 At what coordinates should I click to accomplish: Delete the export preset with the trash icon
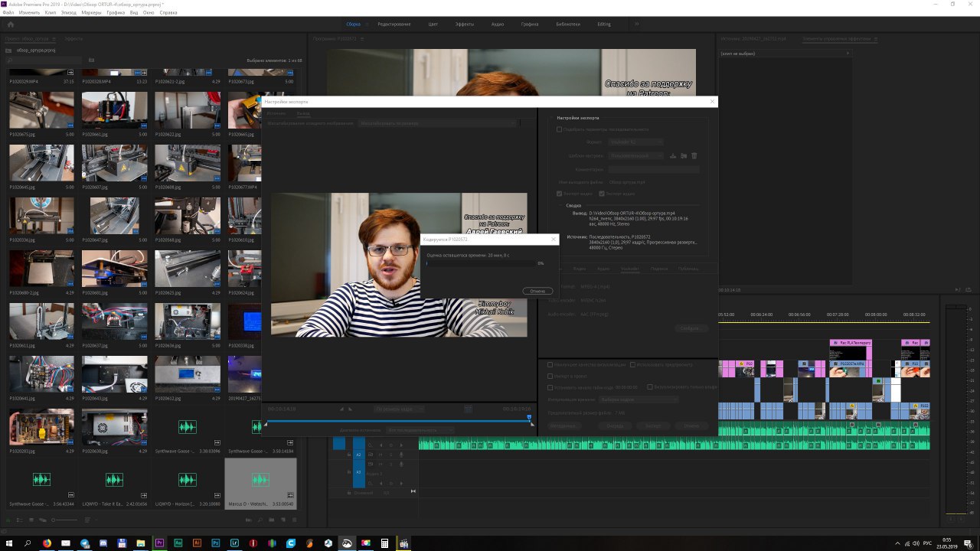click(694, 155)
